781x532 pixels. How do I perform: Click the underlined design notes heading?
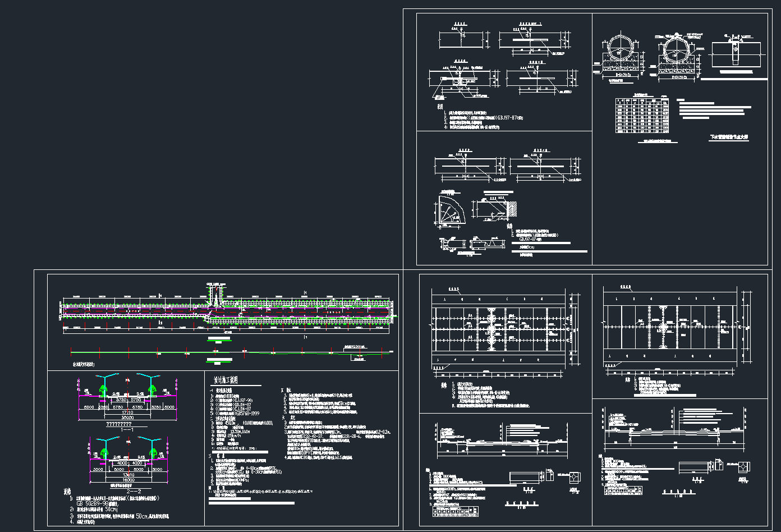click(226, 380)
